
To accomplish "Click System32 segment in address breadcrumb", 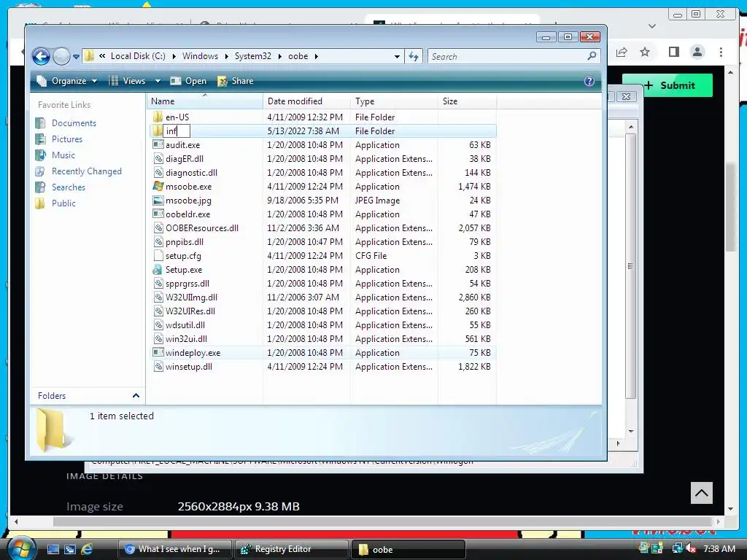I will [x=253, y=56].
